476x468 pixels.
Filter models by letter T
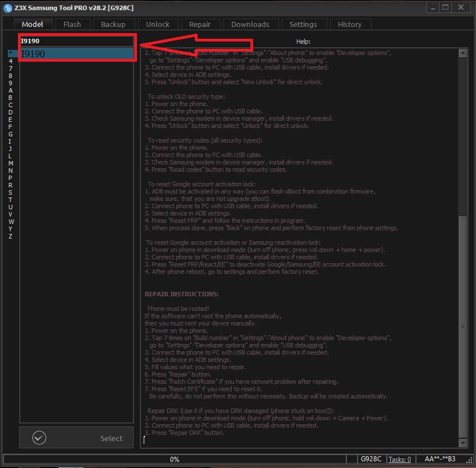[x=10, y=200]
